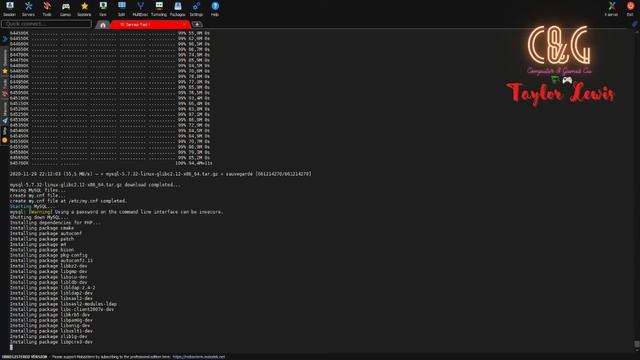
Task: Open the Sftp sidebar tab with paper plane
Action: pyautogui.click(x=5, y=113)
